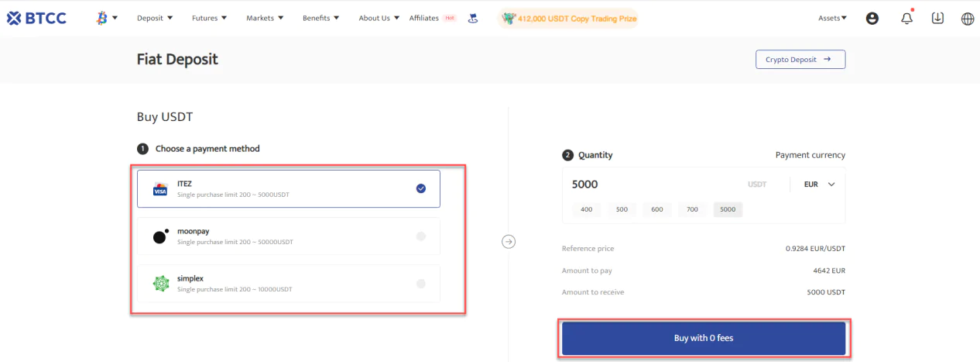Open the Deposit menu

pos(155,18)
